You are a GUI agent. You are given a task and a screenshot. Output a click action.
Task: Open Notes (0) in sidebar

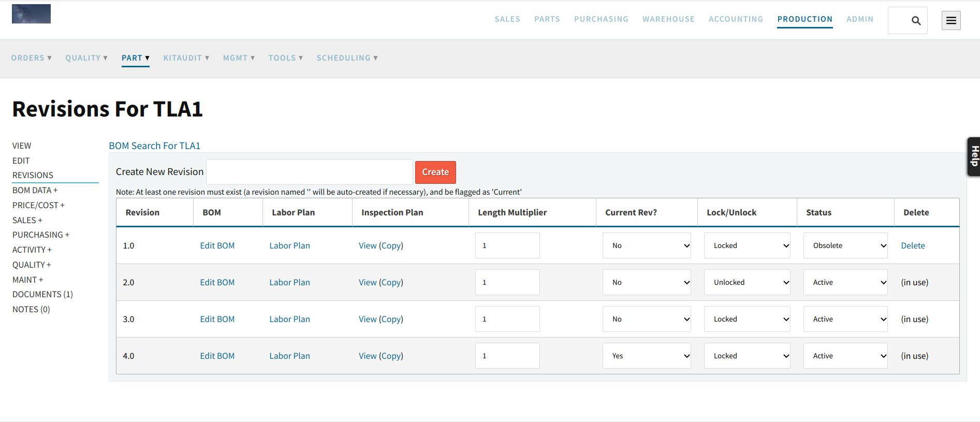coord(31,310)
